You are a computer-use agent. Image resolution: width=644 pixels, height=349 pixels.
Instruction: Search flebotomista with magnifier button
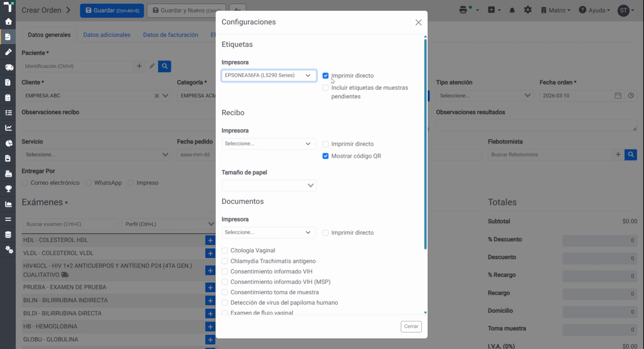click(x=631, y=155)
